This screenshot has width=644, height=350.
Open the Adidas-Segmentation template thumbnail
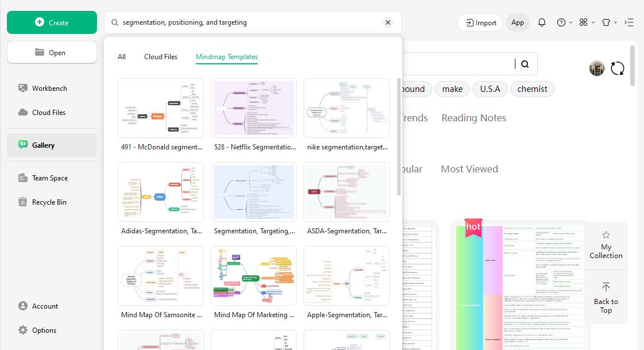click(161, 192)
